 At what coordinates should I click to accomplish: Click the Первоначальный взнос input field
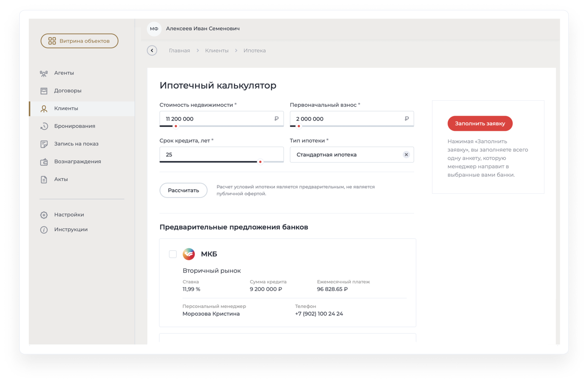click(352, 119)
